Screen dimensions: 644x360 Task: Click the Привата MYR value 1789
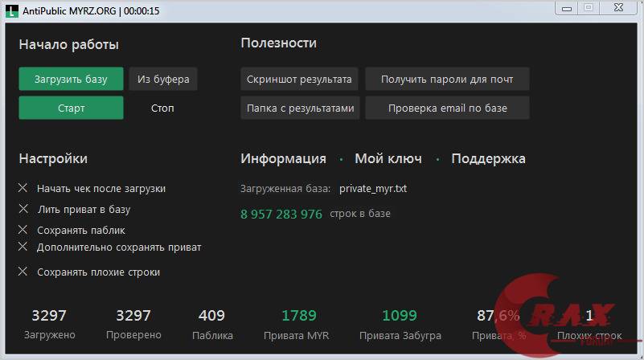click(299, 316)
